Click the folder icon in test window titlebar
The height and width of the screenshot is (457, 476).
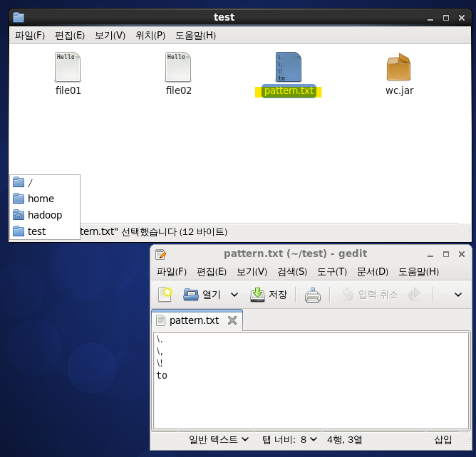pyautogui.click(x=19, y=17)
